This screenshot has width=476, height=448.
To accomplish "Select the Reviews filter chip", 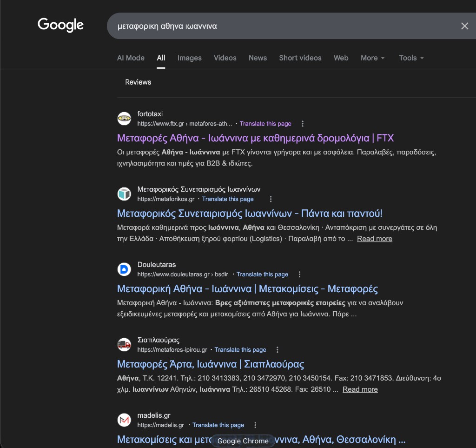I will tap(138, 82).
